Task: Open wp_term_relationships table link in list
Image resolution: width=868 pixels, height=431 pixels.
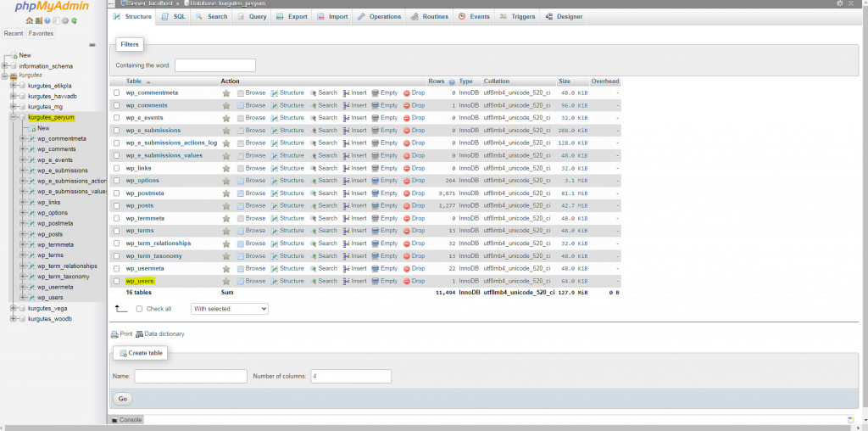Action: (x=159, y=243)
